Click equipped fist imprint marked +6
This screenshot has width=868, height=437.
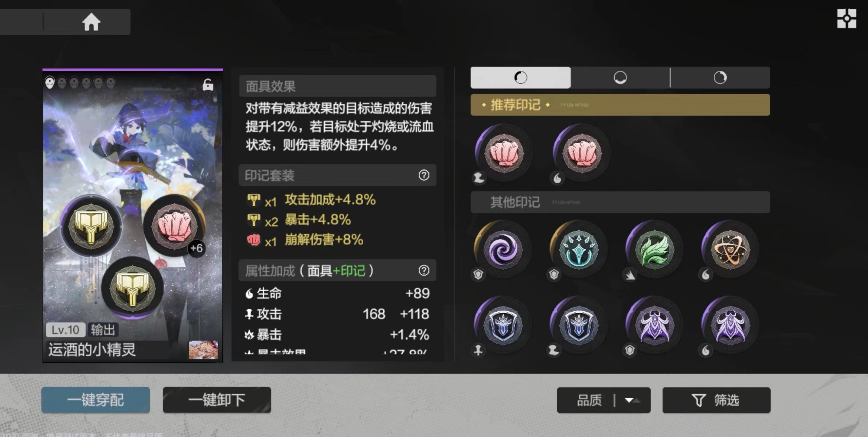pos(175,226)
